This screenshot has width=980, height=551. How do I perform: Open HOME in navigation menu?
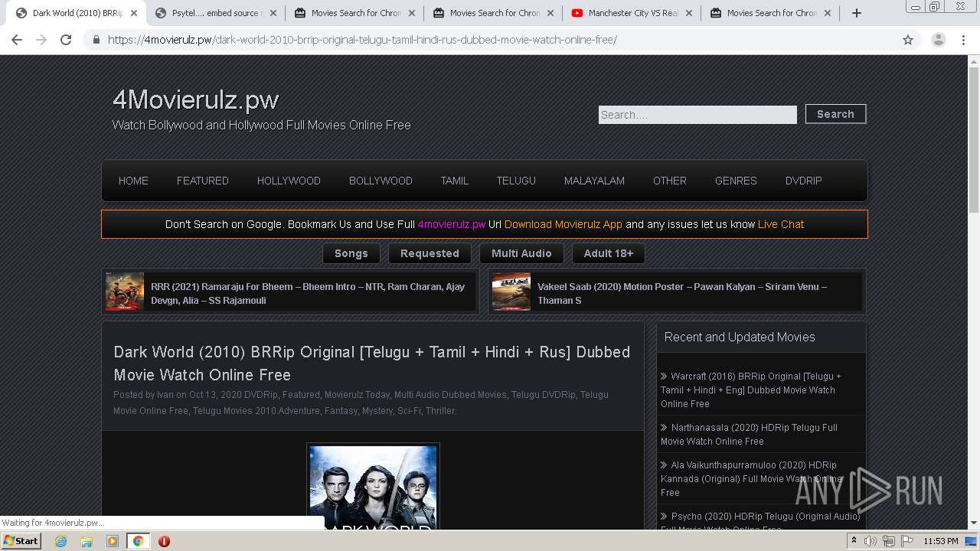[x=133, y=181]
